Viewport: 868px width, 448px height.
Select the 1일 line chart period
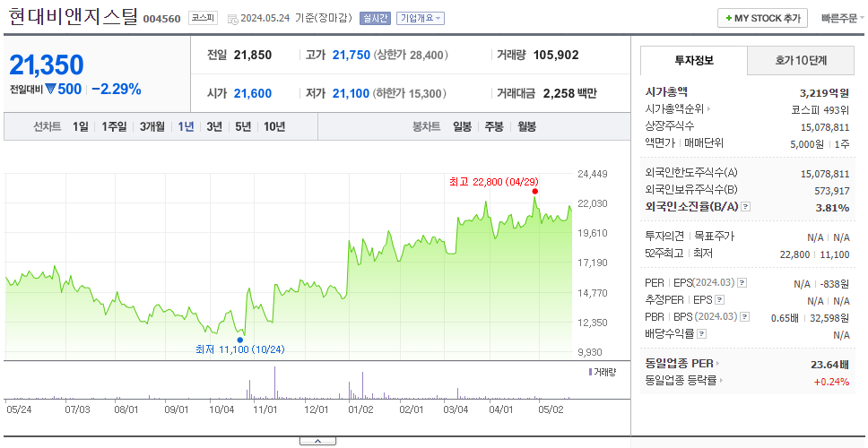click(x=81, y=126)
